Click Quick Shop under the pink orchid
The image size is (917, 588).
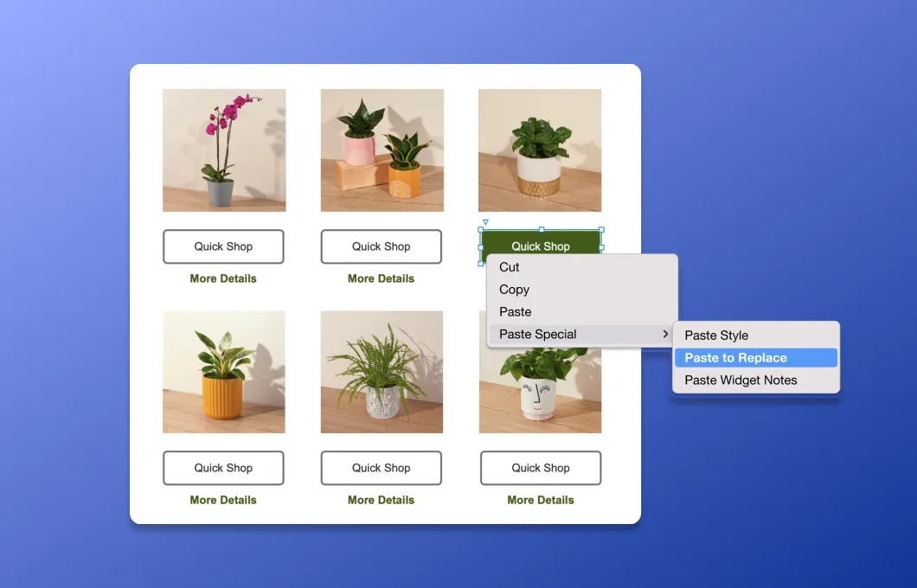point(223,246)
